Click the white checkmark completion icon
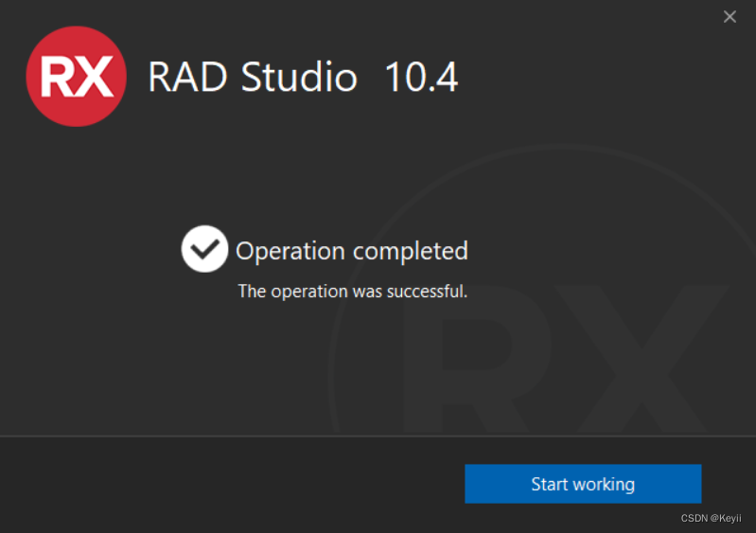756x533 pixels. pos(204,249)
